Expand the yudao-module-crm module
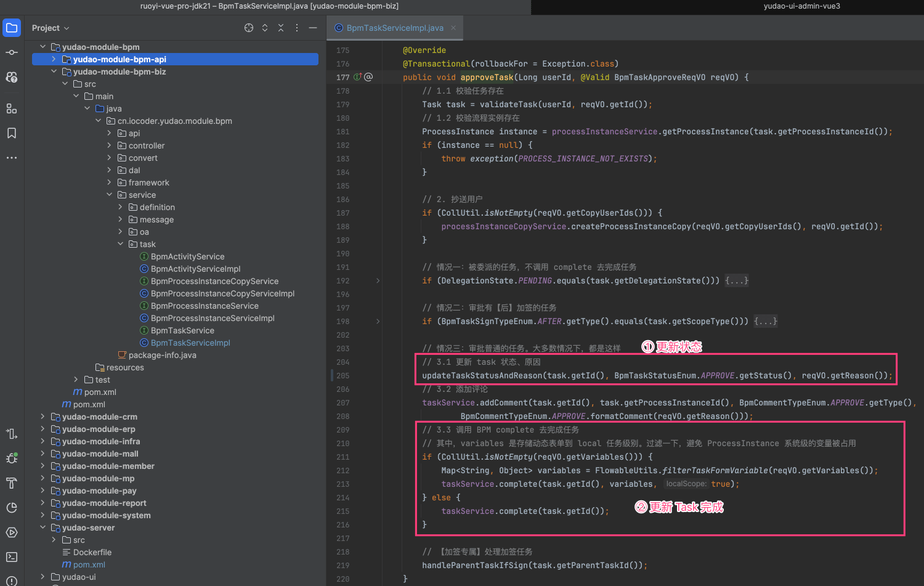The width and height of the screenshot is (924, 586). [x=43, y=417]
